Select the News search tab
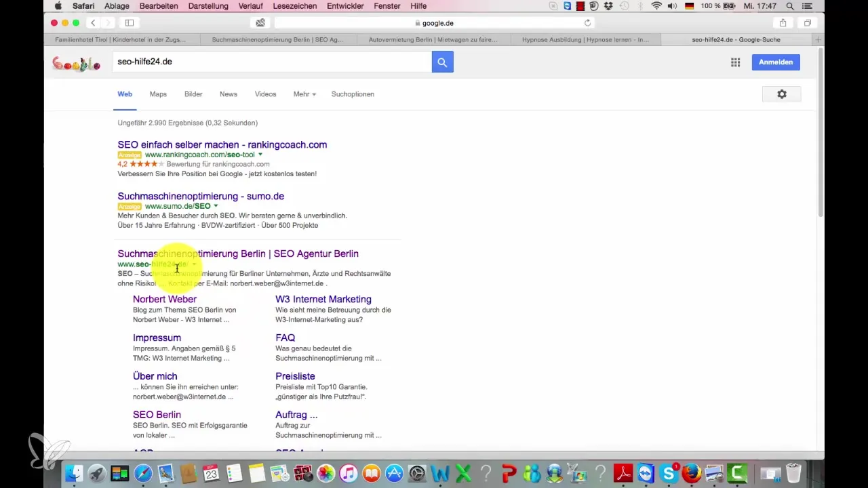 (x=229, y=94)
